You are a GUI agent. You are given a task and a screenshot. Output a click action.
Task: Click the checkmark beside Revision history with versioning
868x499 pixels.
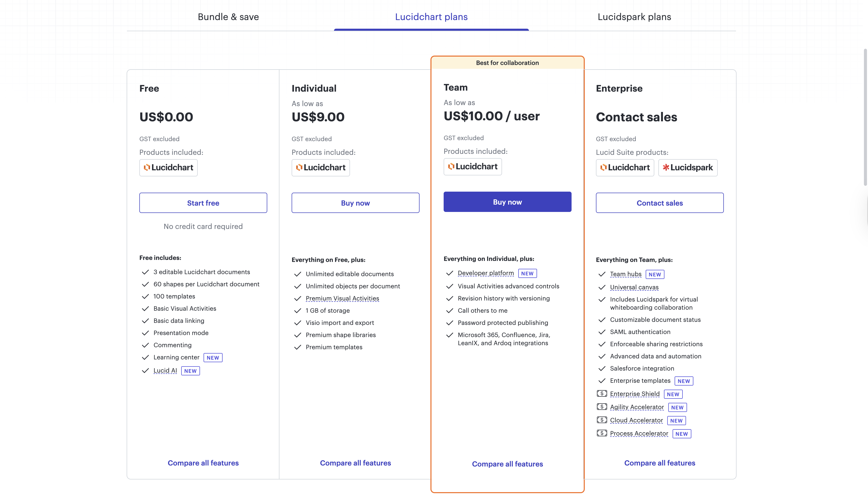coord(449,298)
